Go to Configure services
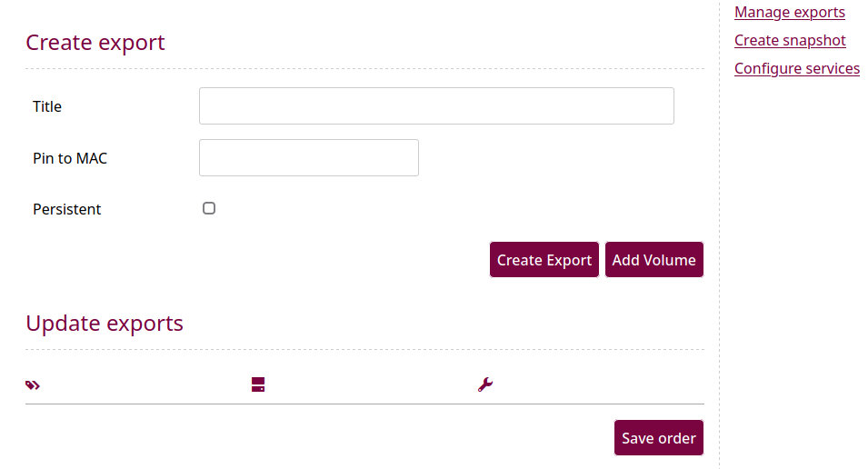 pos(796,69)
